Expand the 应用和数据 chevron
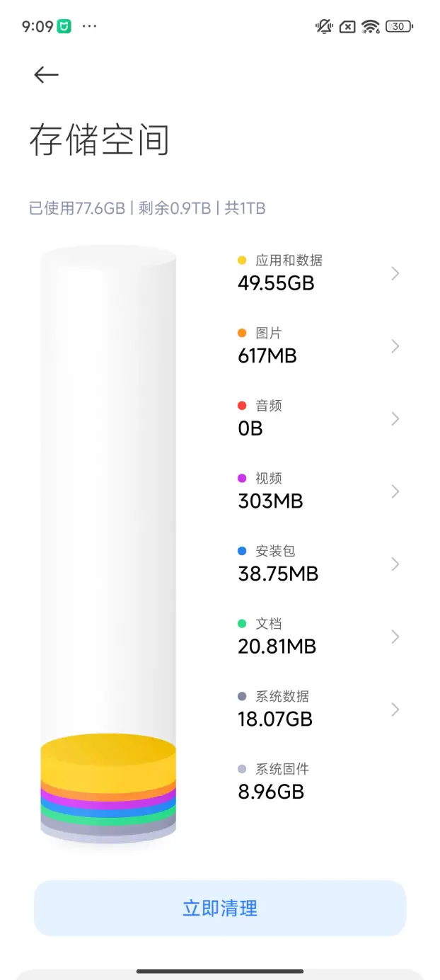The height and width of the screenshot is (980, 440). 395,273
